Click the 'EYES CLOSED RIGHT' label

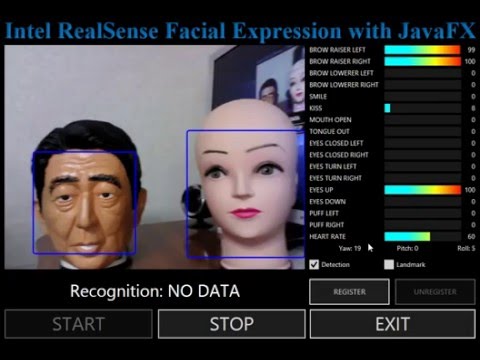339,155
